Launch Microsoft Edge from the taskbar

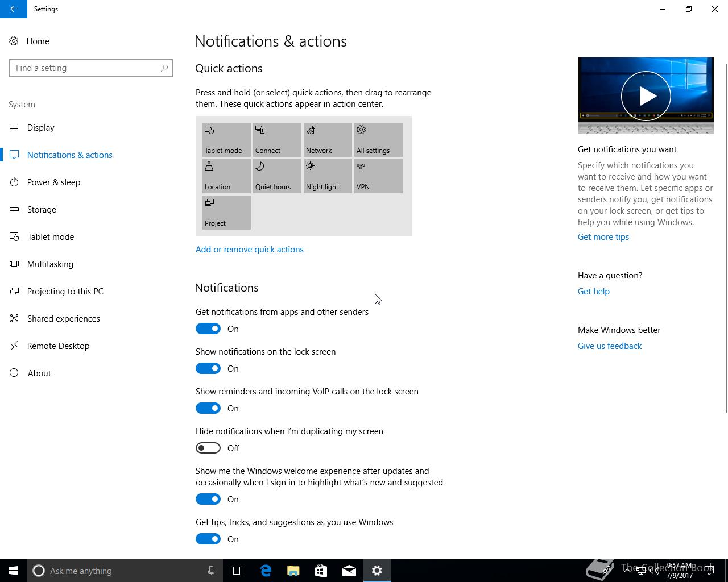[265, 571]
